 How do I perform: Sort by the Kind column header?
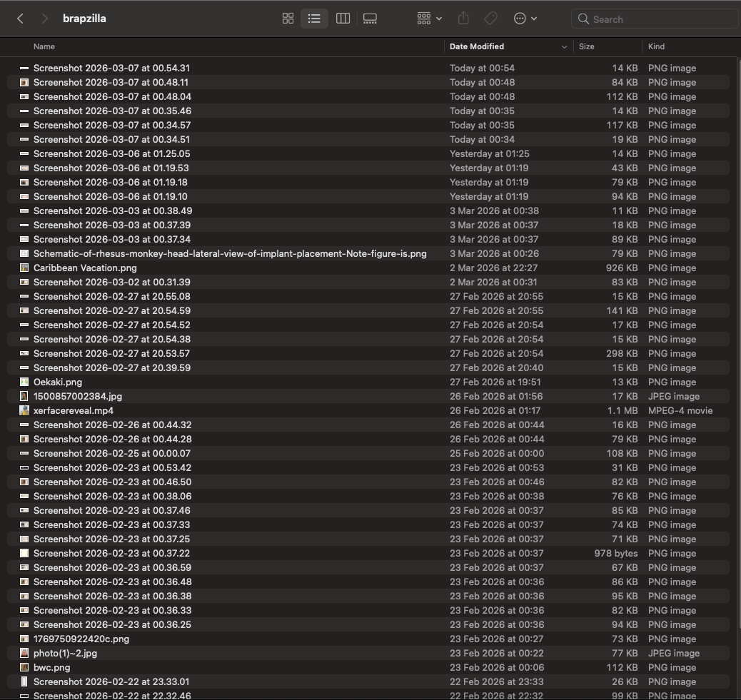coord(656,46)
